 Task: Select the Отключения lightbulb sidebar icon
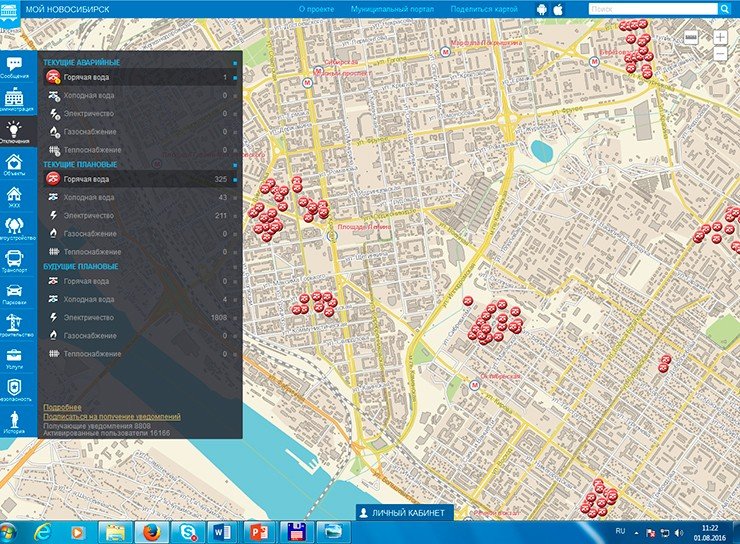point(14,131)
